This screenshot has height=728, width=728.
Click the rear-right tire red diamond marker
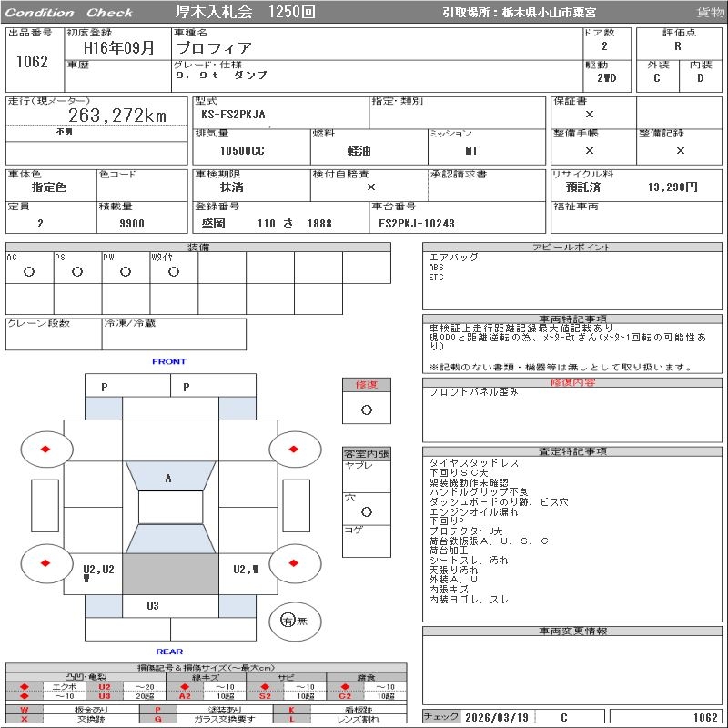point(294,563)
